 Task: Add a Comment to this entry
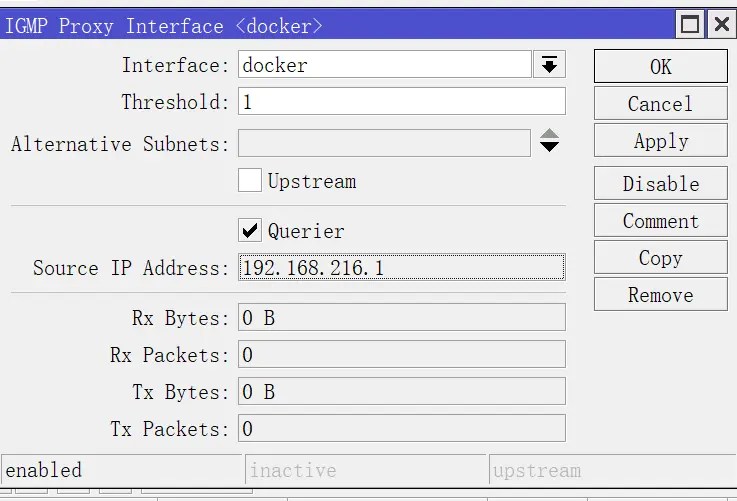660,220
